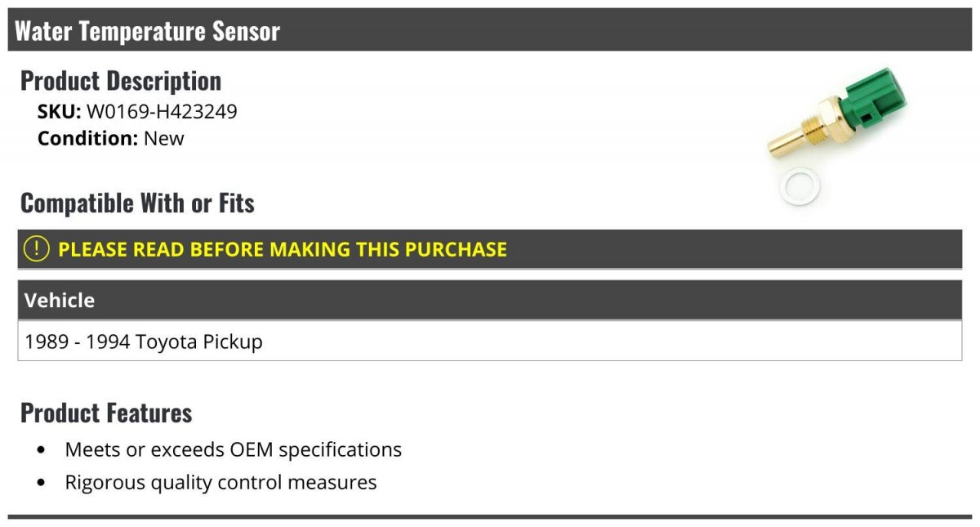Click the Condition label
The image size is (980, 527).
[88, 138]
